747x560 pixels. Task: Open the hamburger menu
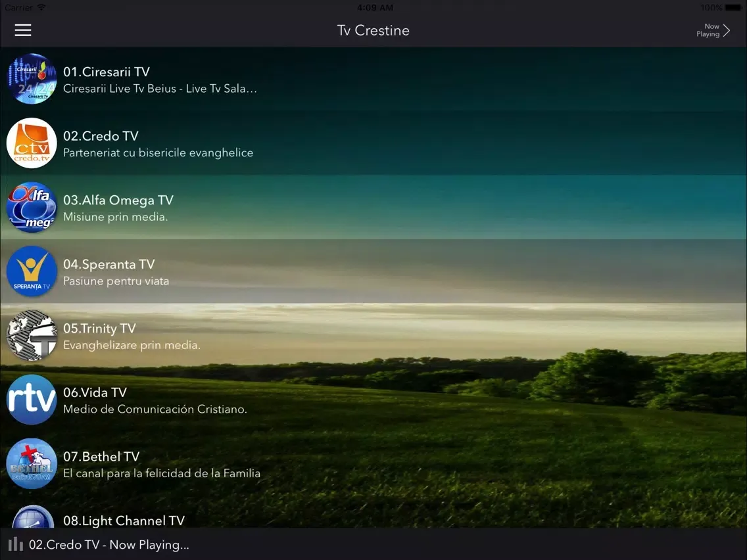pyautogui.click(x=23, y=30)
